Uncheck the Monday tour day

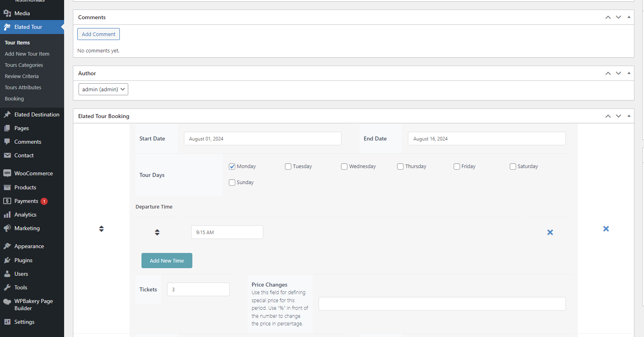pyautogui.click(x=232, y=166)
